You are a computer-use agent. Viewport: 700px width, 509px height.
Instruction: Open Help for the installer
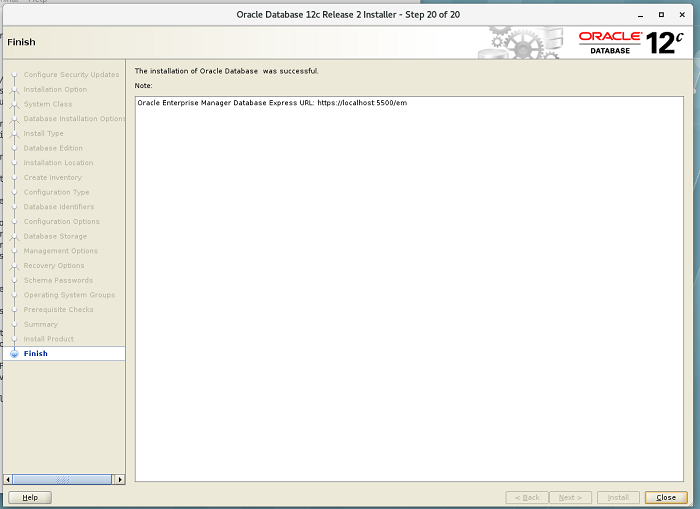coord(30,497)
